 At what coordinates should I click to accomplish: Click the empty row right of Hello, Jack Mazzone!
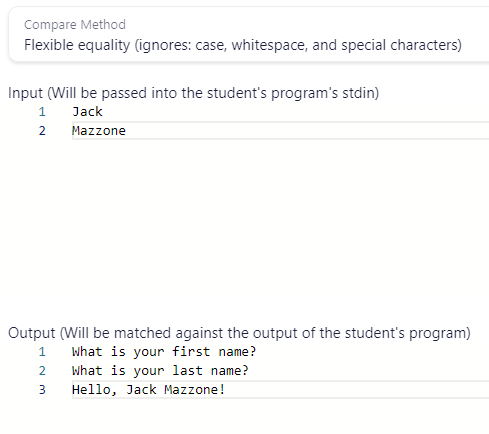coord(357,390)
